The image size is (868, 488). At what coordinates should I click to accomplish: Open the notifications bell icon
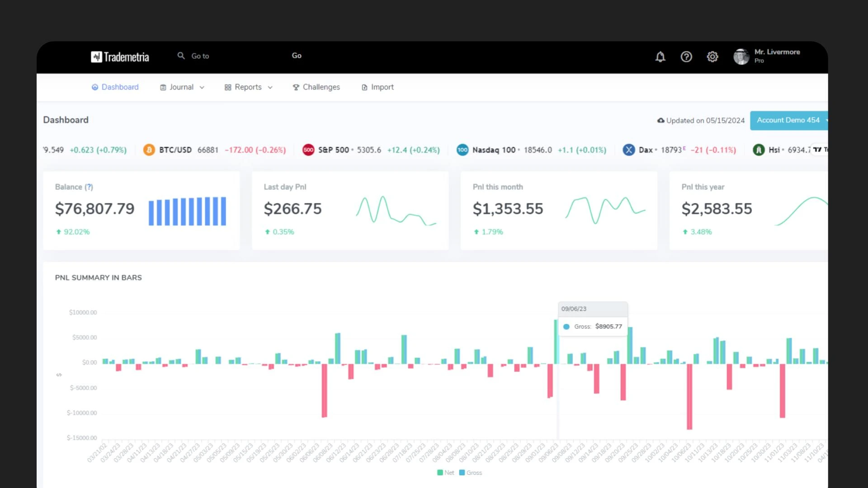(x=660, y=57)
